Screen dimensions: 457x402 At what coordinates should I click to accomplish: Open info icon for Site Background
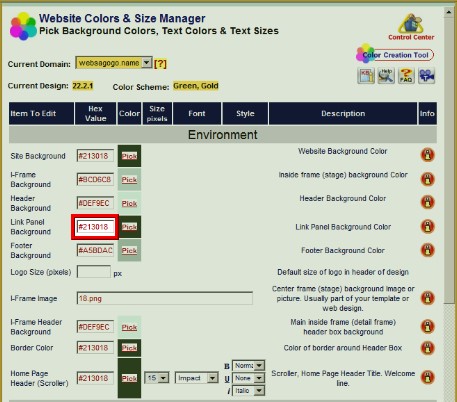[428, 155]
